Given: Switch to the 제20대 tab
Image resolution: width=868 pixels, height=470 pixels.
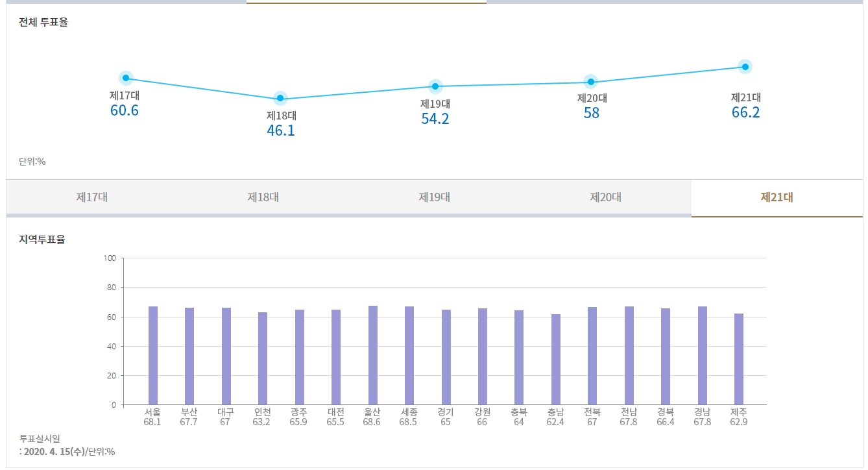Looking at the screenshot, I should 605,197.
